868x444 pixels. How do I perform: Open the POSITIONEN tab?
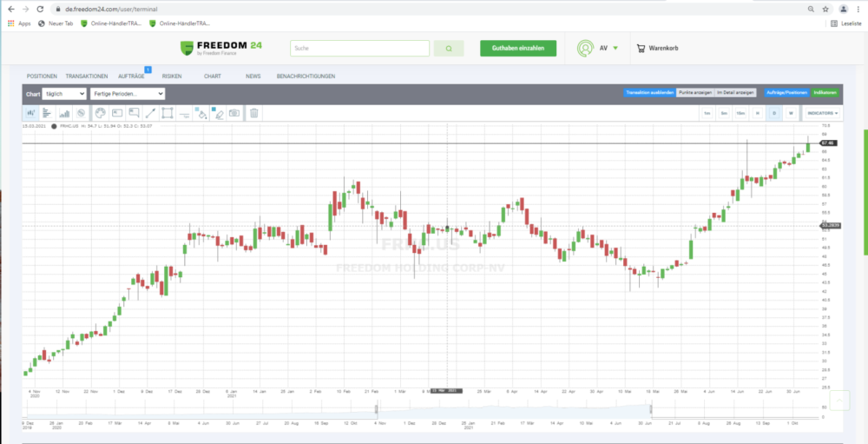click(42, 76)
